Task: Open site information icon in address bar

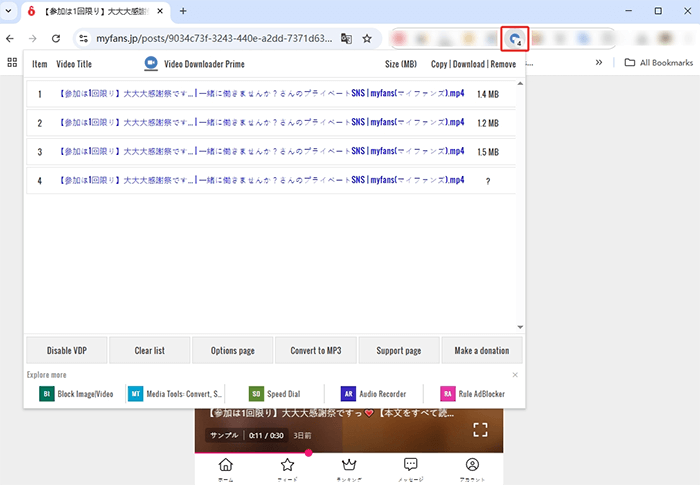Action: click(83, 38)
